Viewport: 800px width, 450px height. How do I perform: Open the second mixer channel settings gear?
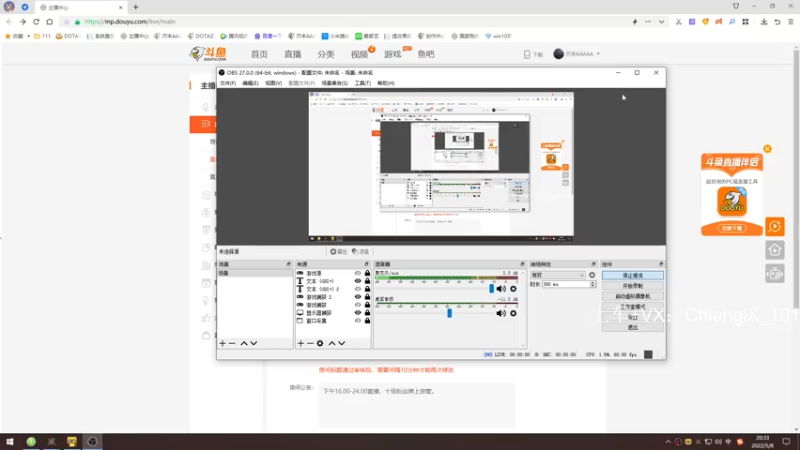click(x=513, y=313)
